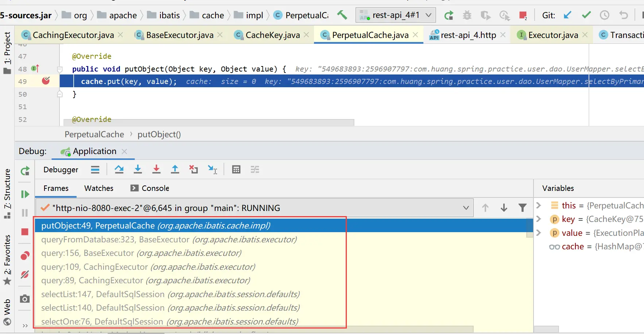The width and height of the screenshot is (644, 334).
Task: Rerun Application in the Debug panel sidebar
Action: point(25,171)
